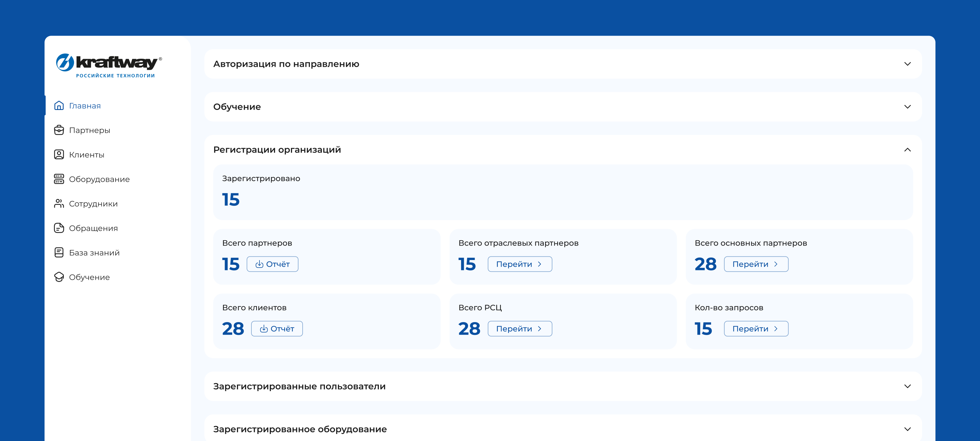
Task: Click the number 28 under Всего РСЦ
Action: [469, 329]
